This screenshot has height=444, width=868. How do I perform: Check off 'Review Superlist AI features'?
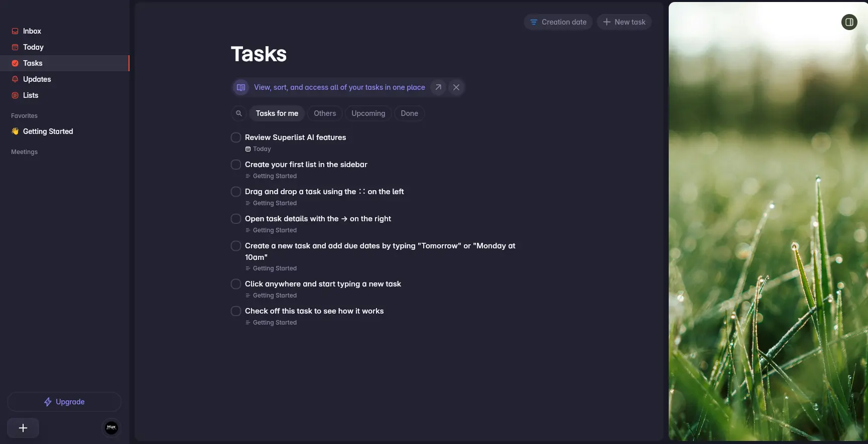click(236, 137)
